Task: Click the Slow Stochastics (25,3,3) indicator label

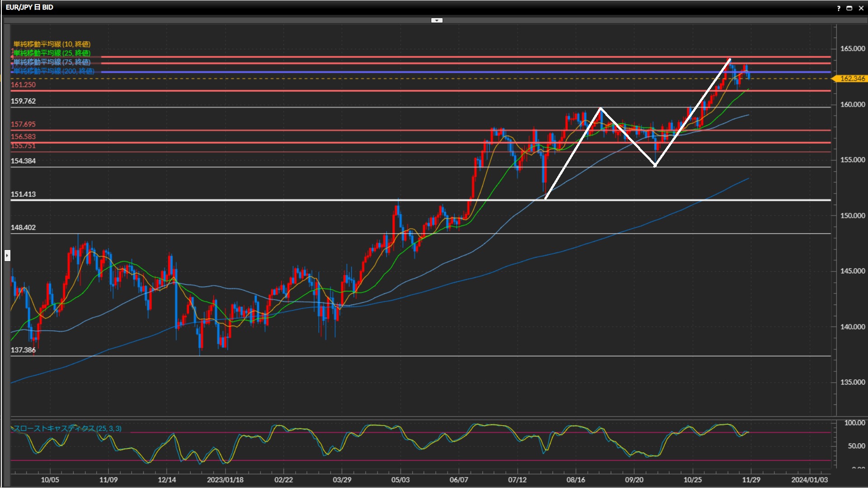Action: tap(67, 428)
